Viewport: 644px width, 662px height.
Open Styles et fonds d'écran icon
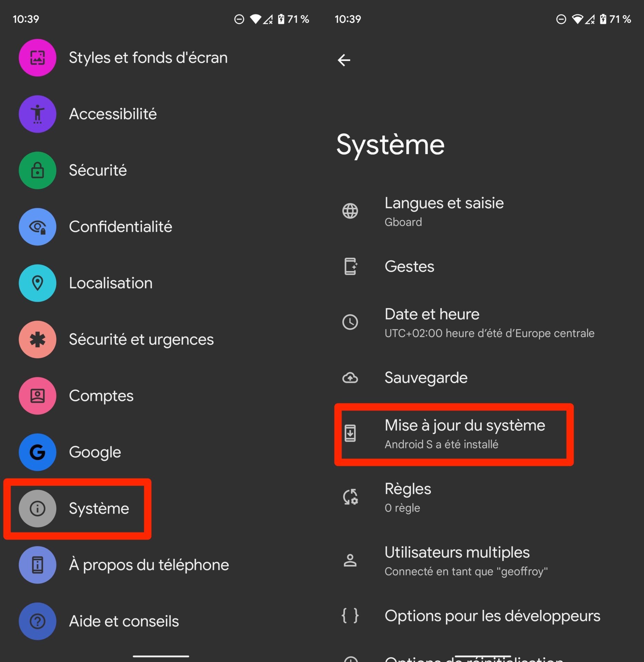(37, 58)
